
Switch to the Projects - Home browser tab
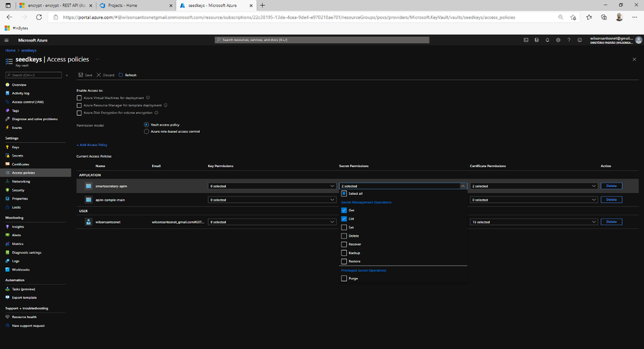click(137, 5)
